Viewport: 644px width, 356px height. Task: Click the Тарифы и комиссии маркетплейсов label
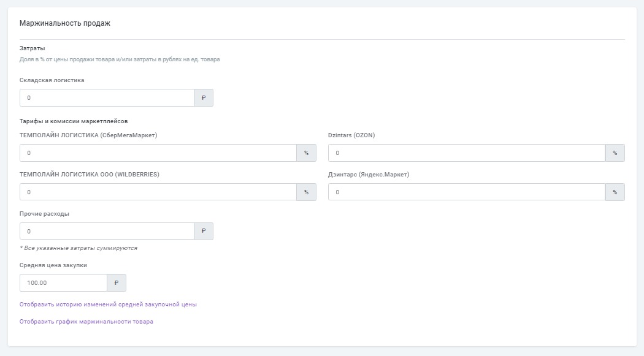click(x=74, y=121)
